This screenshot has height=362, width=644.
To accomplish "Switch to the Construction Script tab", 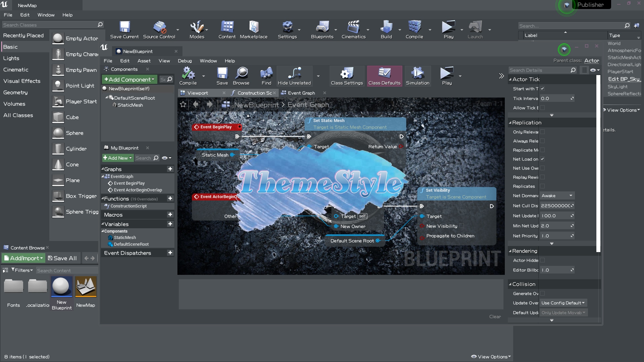I will [254, 93].
